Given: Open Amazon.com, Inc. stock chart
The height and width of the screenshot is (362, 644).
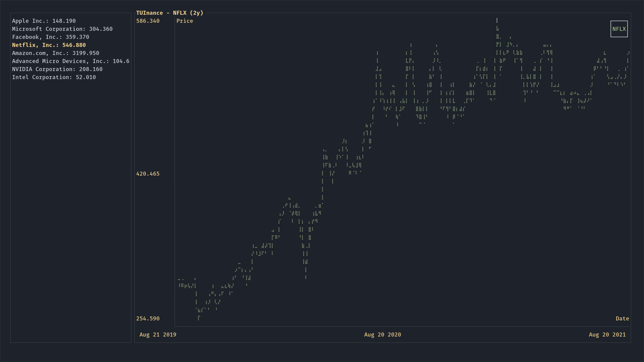Looking at the screenshot, I should [56, 53].
